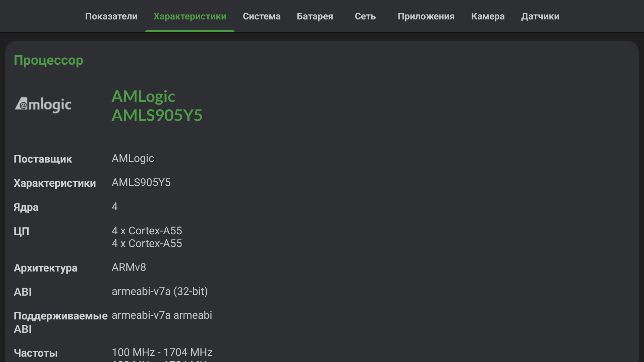
Task: Click the Ядра row value 4
Action: point(115,206)
